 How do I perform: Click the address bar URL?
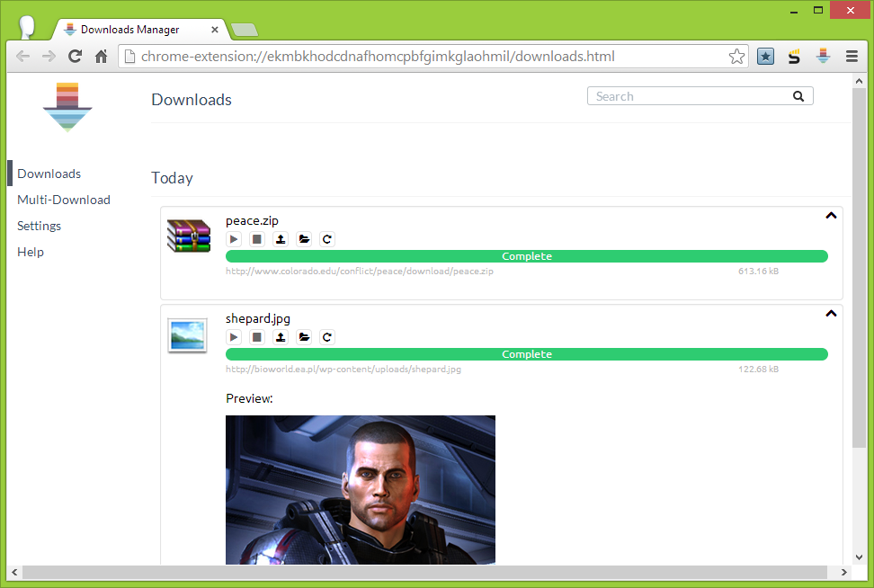pos(378,57)
